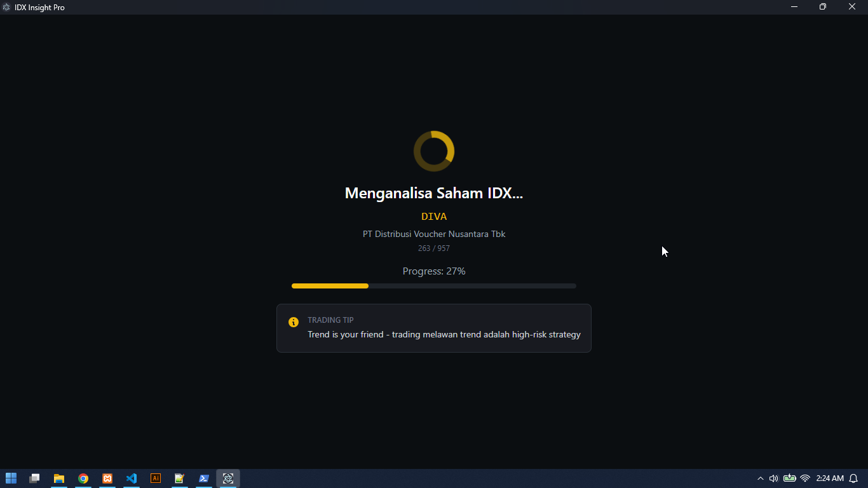Click the "TRADING TIP" label

(x=330, y=320)
